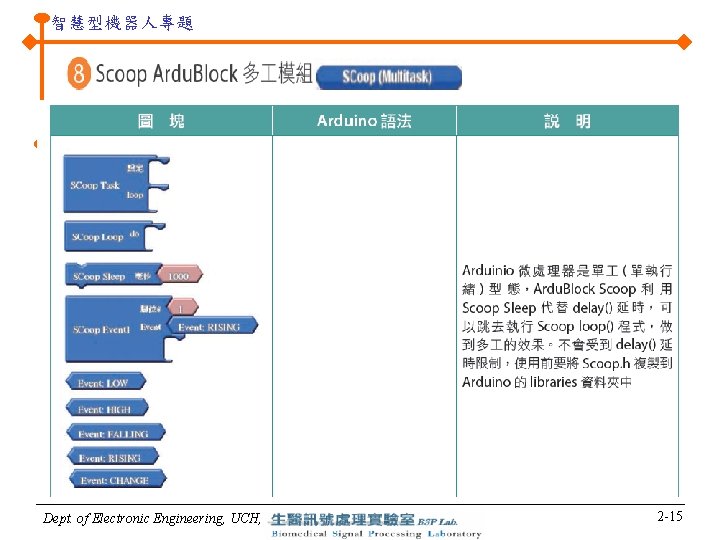720x540 pixels.
Task: Click the 說明 column header
Action: coord(568,121)
